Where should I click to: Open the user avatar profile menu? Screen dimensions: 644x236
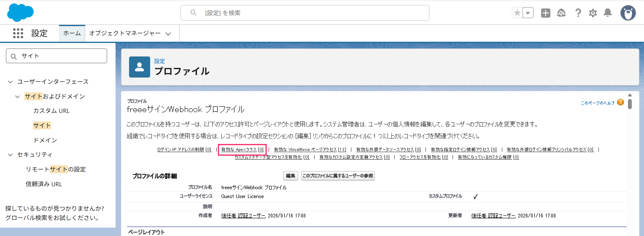(628, 13)
